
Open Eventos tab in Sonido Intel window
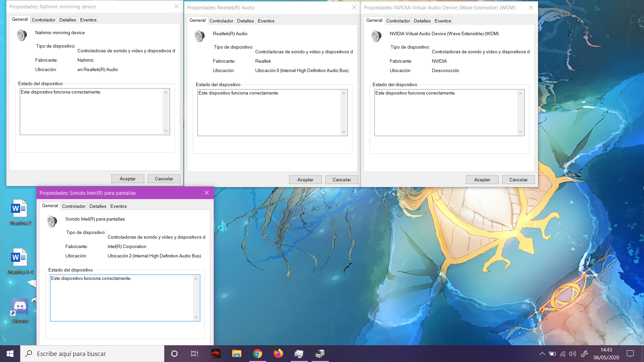pos(118,206)
